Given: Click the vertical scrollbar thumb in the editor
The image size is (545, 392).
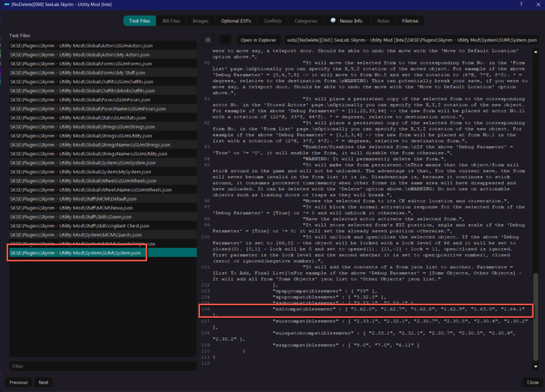Looking at the screenshot, I should pyautogui.click(x=536, y=317).
